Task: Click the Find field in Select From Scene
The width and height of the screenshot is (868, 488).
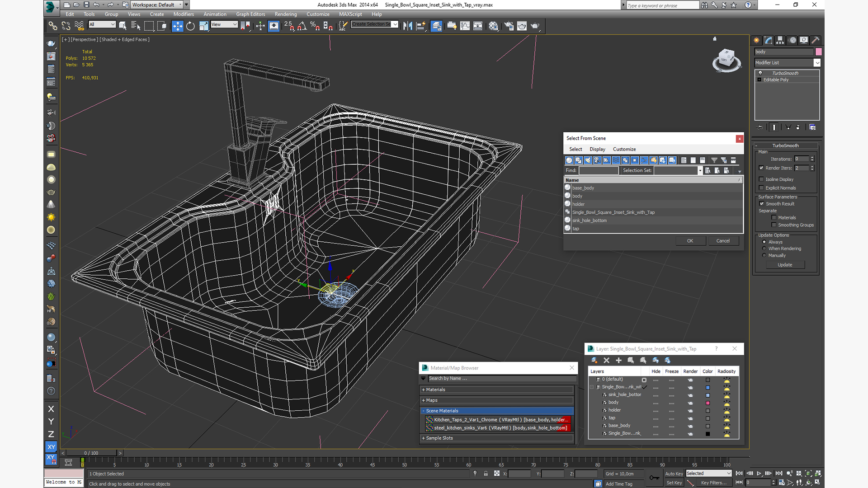Action: coord(599,170)
